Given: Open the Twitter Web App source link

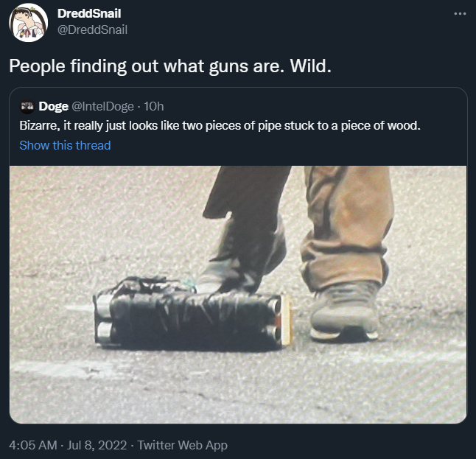Looking at the screenshot, I should (x=183, y=445).
